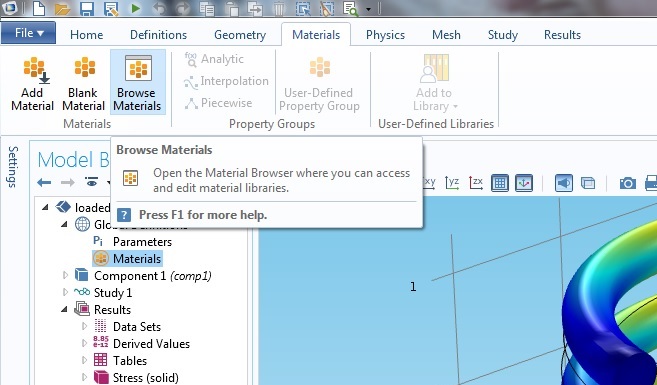Select the Results tree node
The height and width of the screenshot is (385, 657).
pos(112,310)
